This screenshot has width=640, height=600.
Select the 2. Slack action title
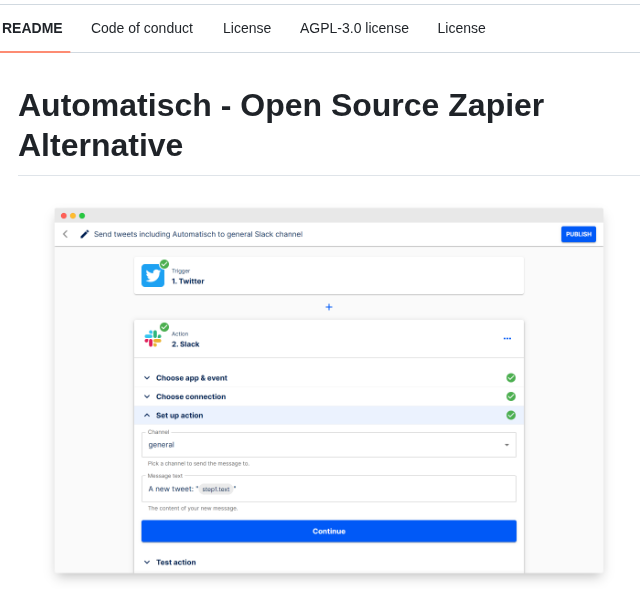[x=185, y=344]
